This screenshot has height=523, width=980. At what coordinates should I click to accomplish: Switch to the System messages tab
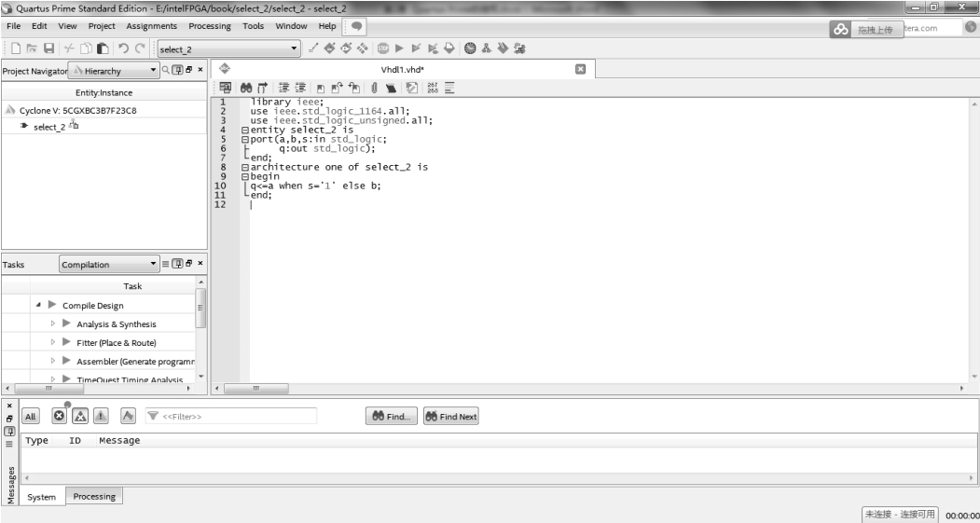tap(42, 497)
